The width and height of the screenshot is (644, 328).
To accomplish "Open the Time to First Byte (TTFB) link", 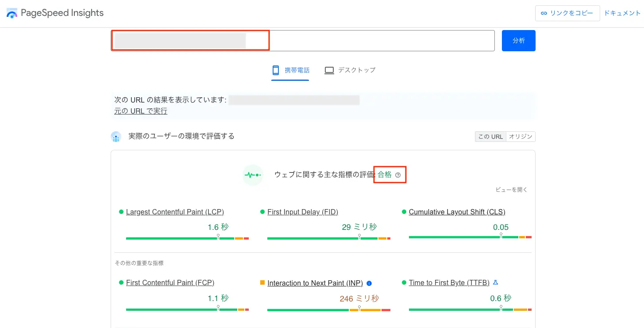I will coord(449,283).
